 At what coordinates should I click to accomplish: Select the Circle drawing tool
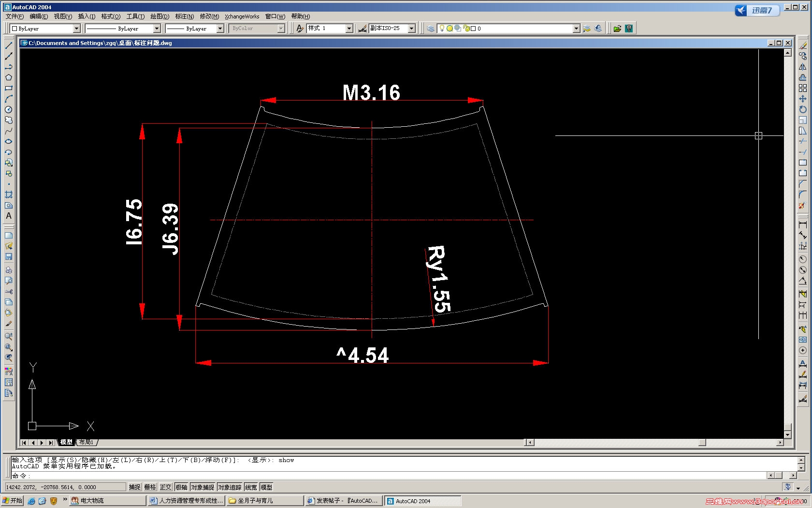click(x=9, y=109)
